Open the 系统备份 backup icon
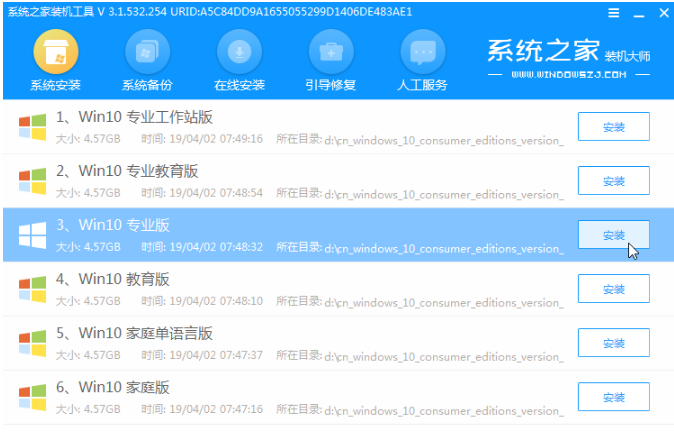 coord(147,52)
